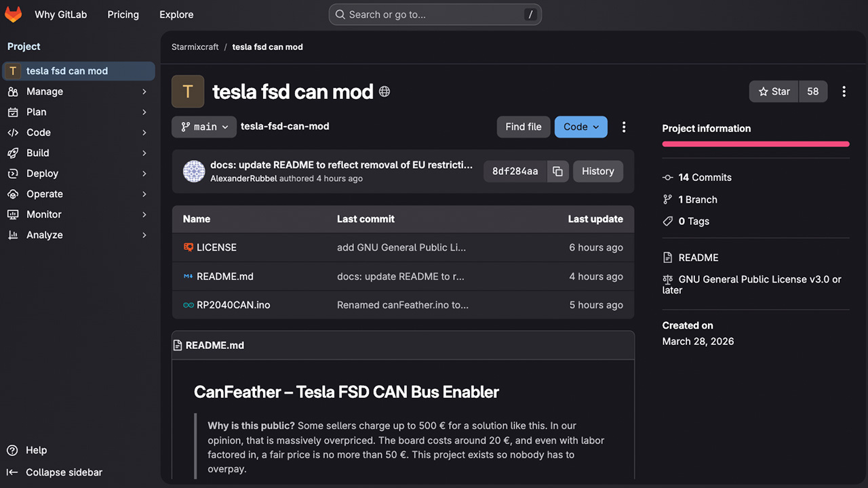Image resolution: width=868 pixels, height=488 pixels.
Task: Open Explore in the top navigation
Action: point(176,14)
